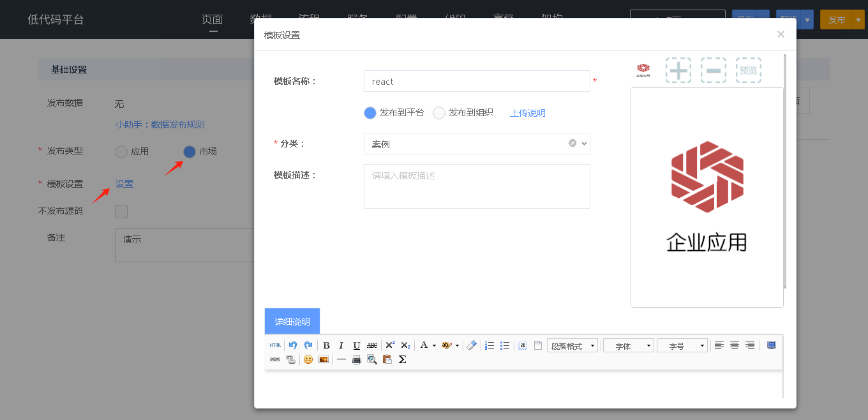Image resolution: width=868 pixels, height=420 pixels.
Task: Apply strikethrough formatting in editor
Action: pos(372,345)
